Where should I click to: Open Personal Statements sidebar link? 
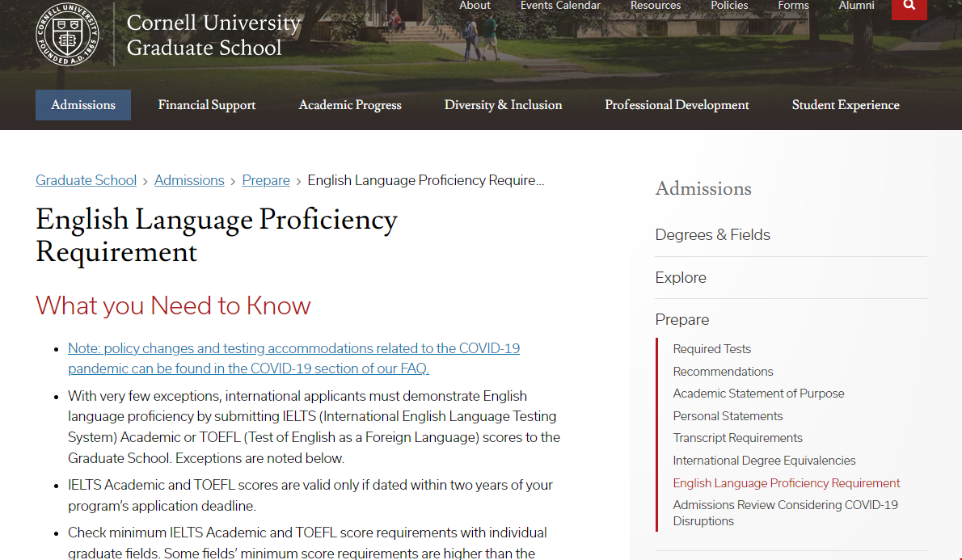point(728,416)
